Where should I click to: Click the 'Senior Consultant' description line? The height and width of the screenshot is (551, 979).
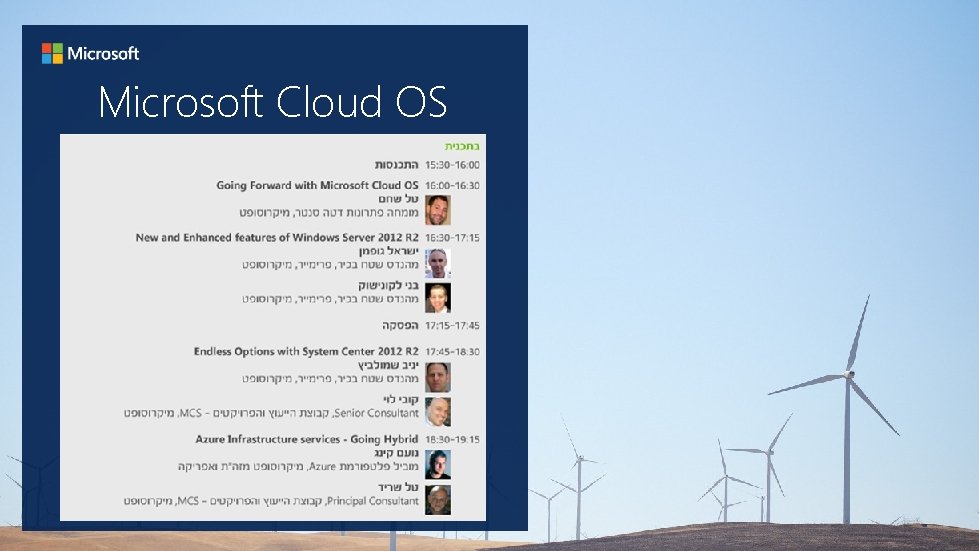pos(271,414)
